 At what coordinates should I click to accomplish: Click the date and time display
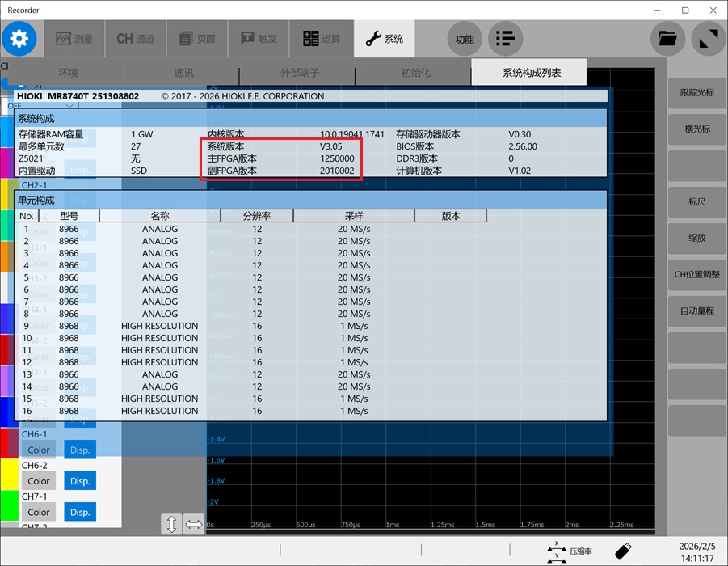[x=697, y=552]
